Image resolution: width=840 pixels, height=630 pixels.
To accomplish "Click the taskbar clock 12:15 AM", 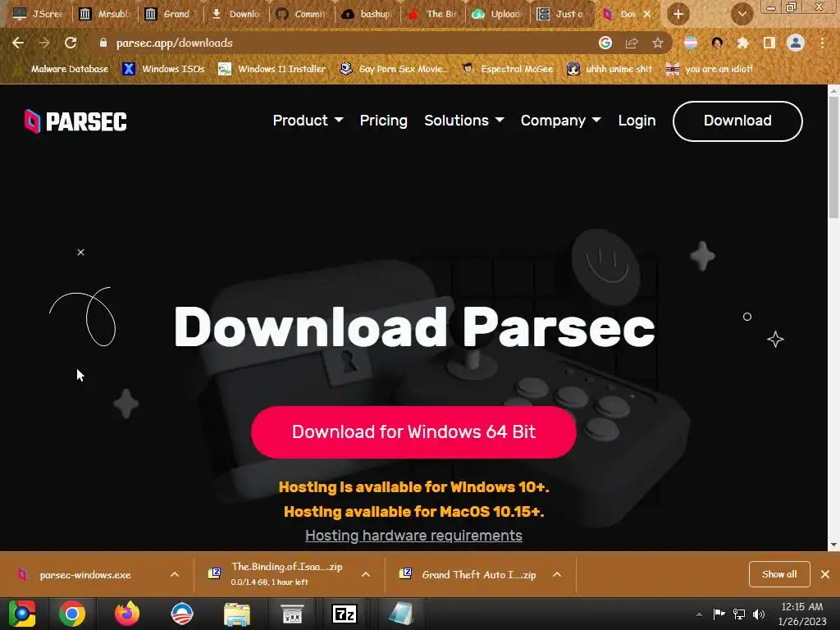I will (x=802, y=607).
